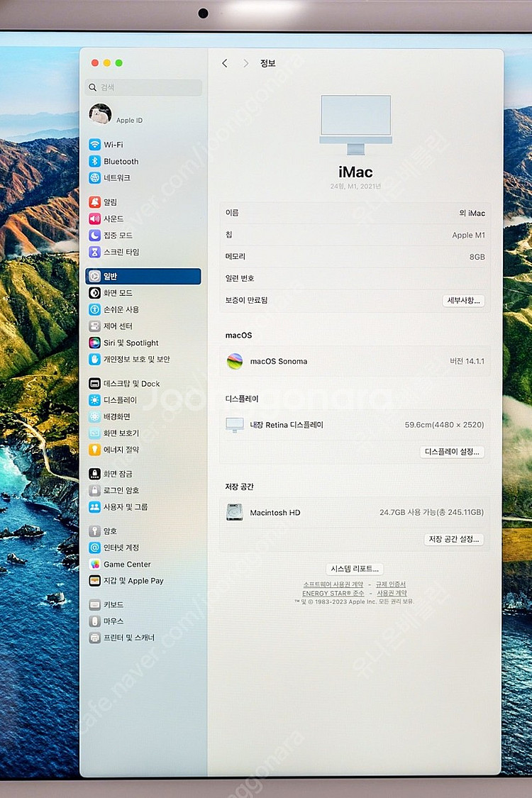Image resolution: width=532 pixels, height=798 pixels.
Task: Open 사용자 및 그룹 icon
Action: click(94, 507)
